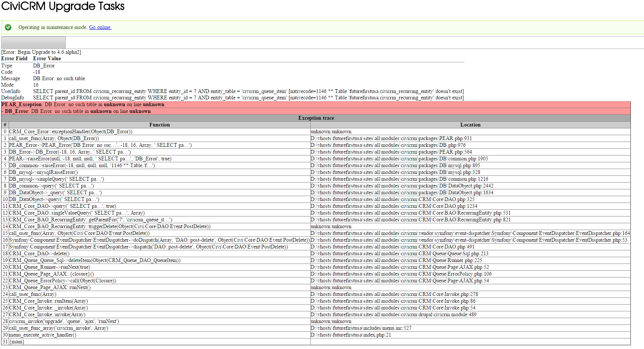The height and width of the screenshot is (349, 644).
Task: Click the Sql.php:213 location cell
Action: pyautogui.click(x=471, y=254)
